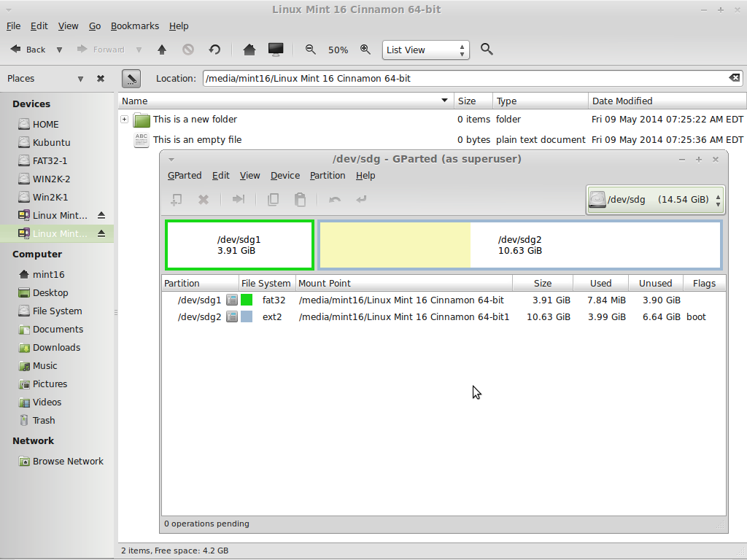Viewport: 747px width, 560px height.
Task: Open the file search magnifier
Action: pos(487,50)
